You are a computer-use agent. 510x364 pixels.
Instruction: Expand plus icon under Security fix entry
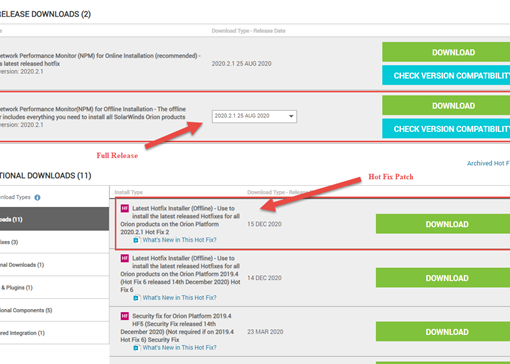pyautogui.click(x=136, y=348)
